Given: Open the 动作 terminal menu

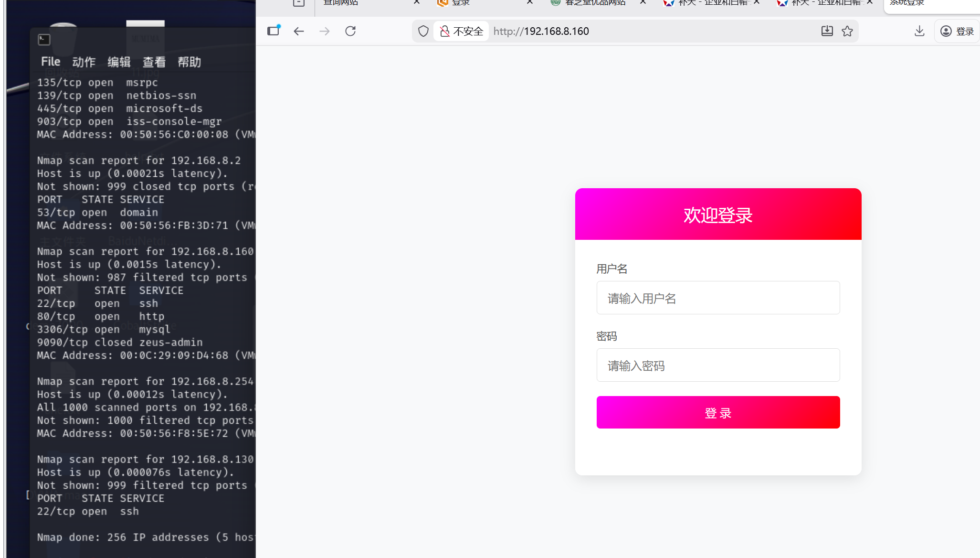Looking at the screenshot, I should pyautogui.click(x=84, y=62).
